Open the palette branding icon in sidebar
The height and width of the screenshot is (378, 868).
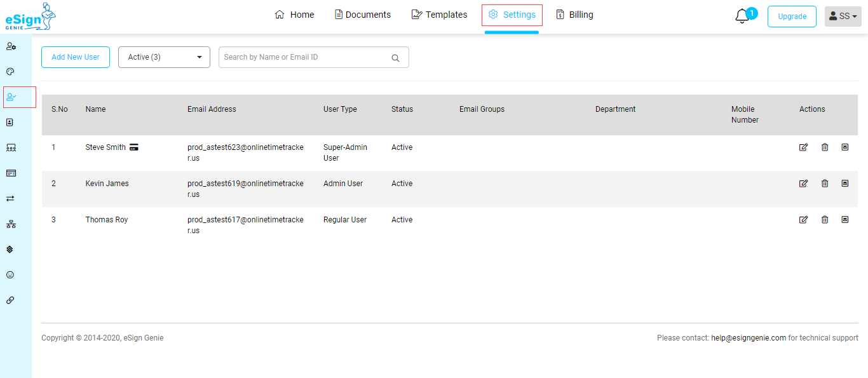coord(10,72)
